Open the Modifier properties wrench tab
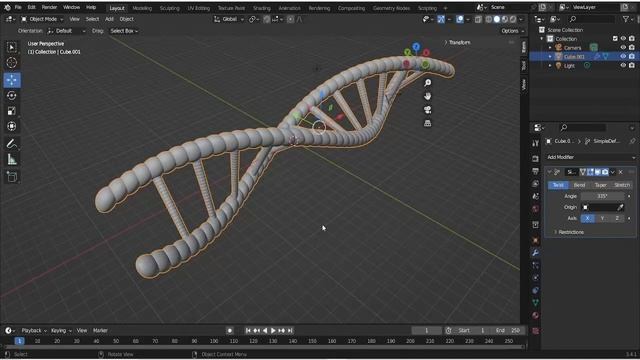The width and height of the screenshot is (640, 360). (536, 253)
